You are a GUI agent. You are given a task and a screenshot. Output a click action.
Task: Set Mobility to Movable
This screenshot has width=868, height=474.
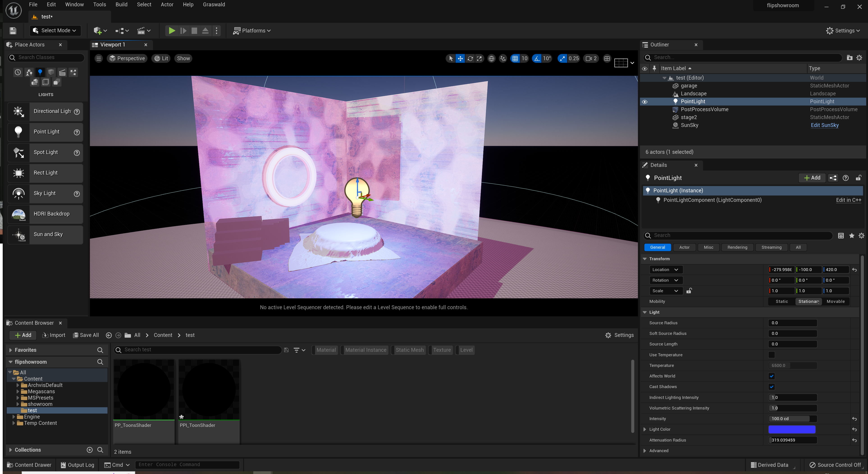[835, 301]
